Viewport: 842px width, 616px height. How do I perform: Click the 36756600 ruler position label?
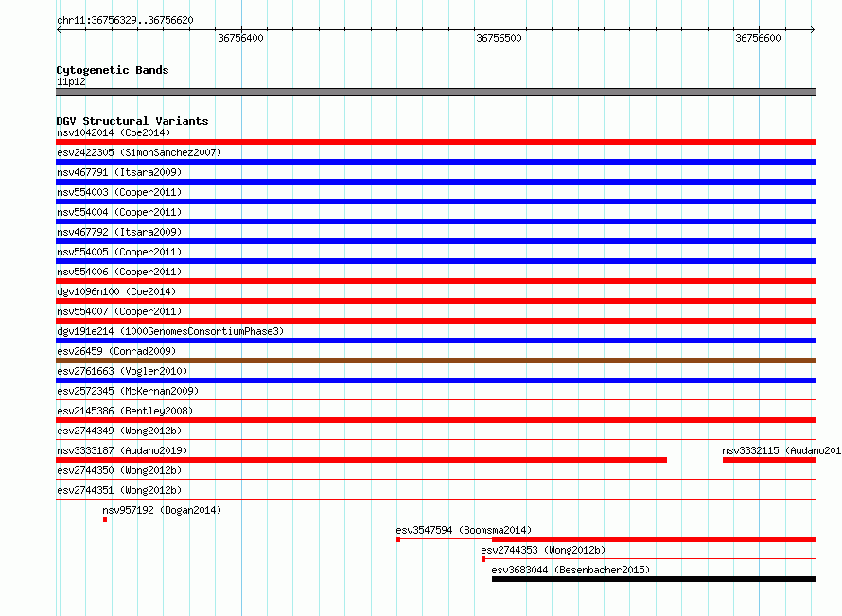coord(758,38)
